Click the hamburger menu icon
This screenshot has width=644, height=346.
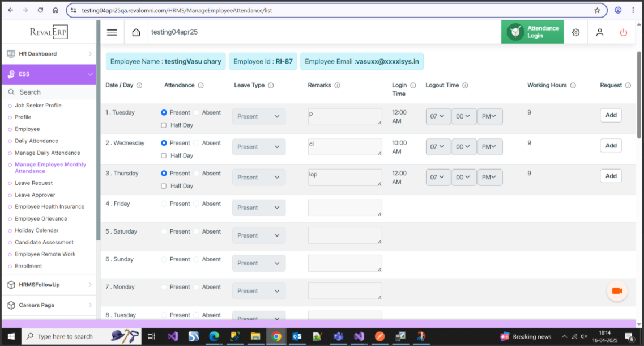[112, 32]
